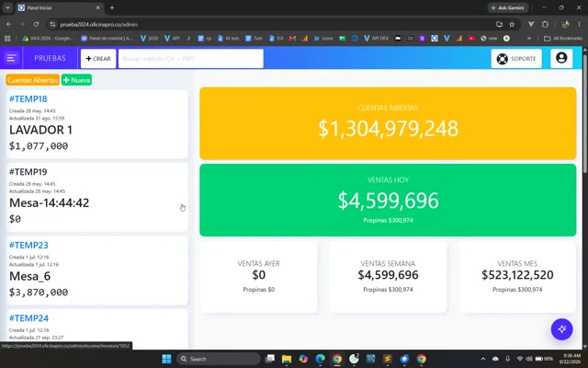
Task: Open the SGSI bookmark
Action: pyautogui.click(x=149, y=39)
